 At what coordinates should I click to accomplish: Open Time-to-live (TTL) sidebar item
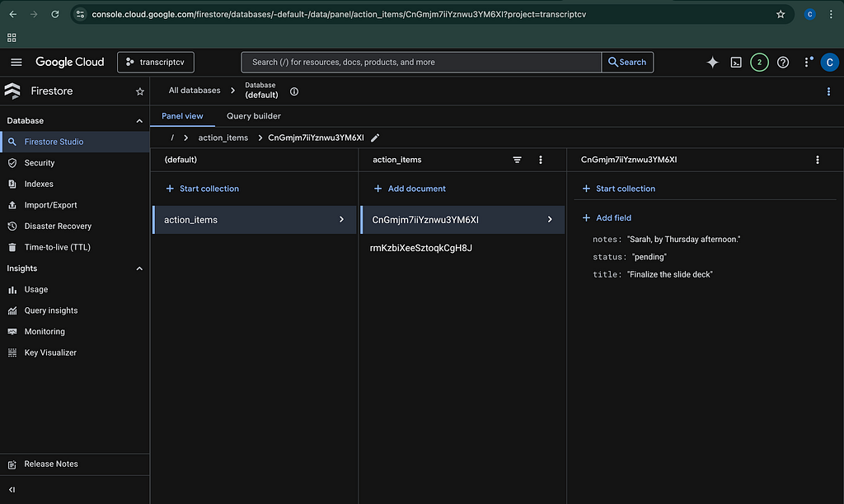75,247
